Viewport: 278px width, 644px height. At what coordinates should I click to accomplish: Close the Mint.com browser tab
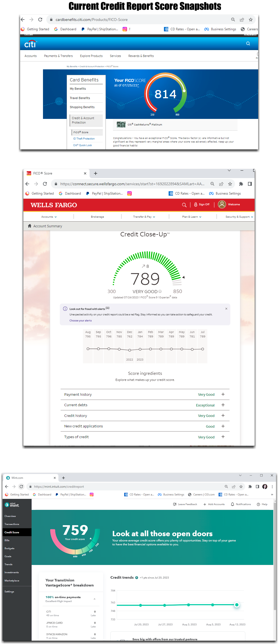click(x=55, y=478)
